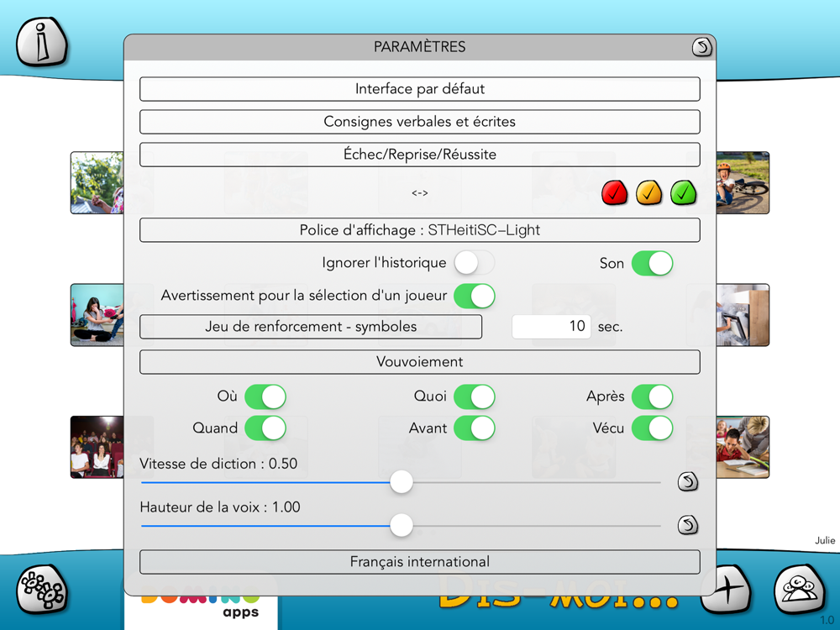Change Interface par défaut option
Viewport: 840px width, 630px height.
click(420, 89)
